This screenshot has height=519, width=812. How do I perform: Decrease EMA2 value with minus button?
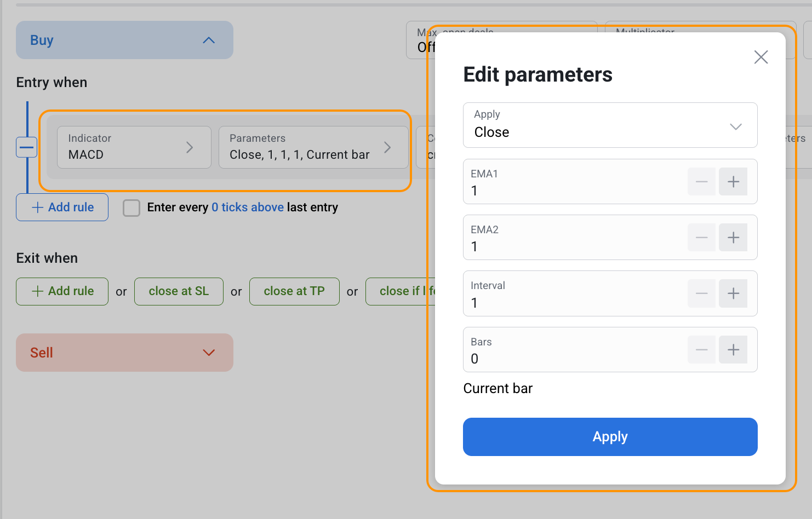pos(701,238)
